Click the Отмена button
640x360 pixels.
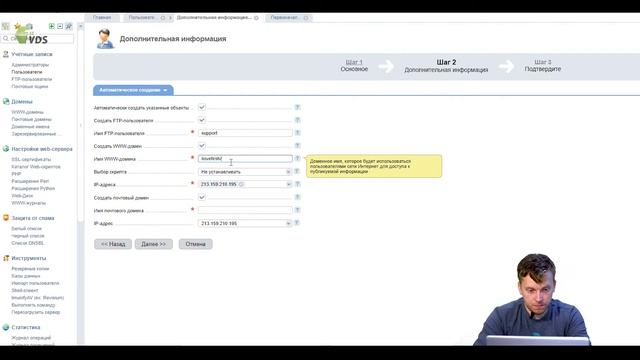tap(196, 244)
